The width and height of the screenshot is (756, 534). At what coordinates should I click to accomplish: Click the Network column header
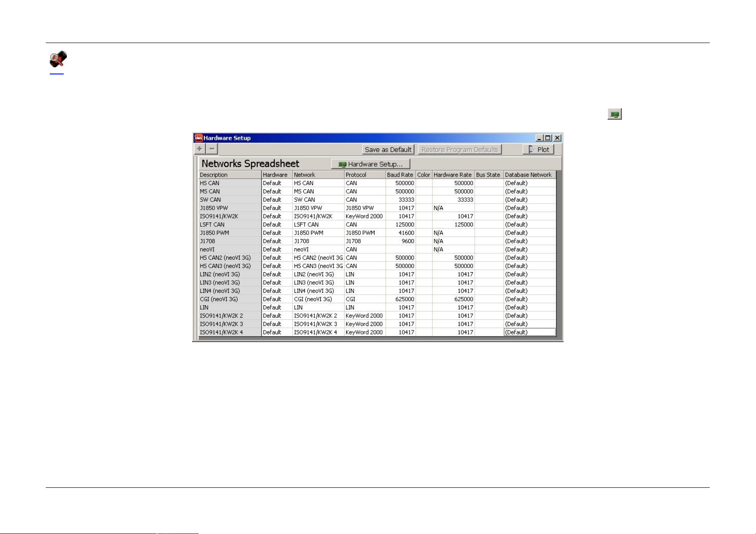[318, 175]
